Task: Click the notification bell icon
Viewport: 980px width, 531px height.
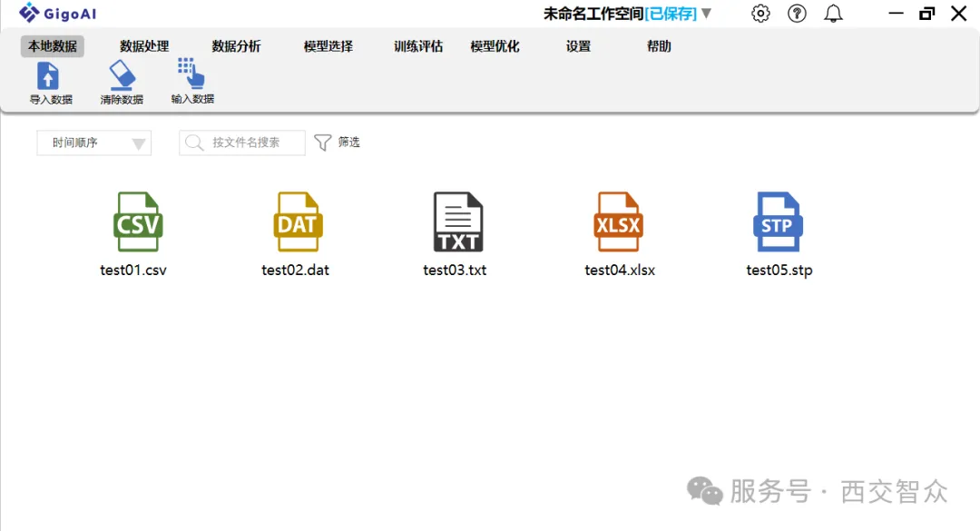Action: click(x=833, y=13)
